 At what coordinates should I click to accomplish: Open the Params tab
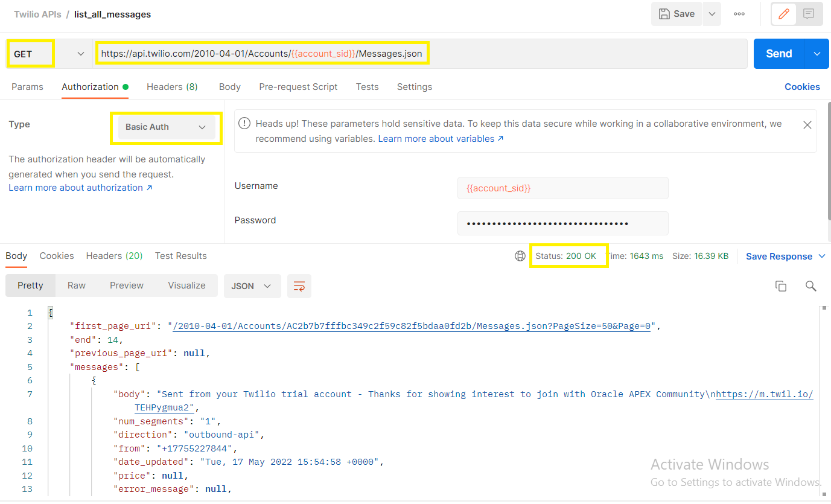pyautogui.click(x=27, y=87)
